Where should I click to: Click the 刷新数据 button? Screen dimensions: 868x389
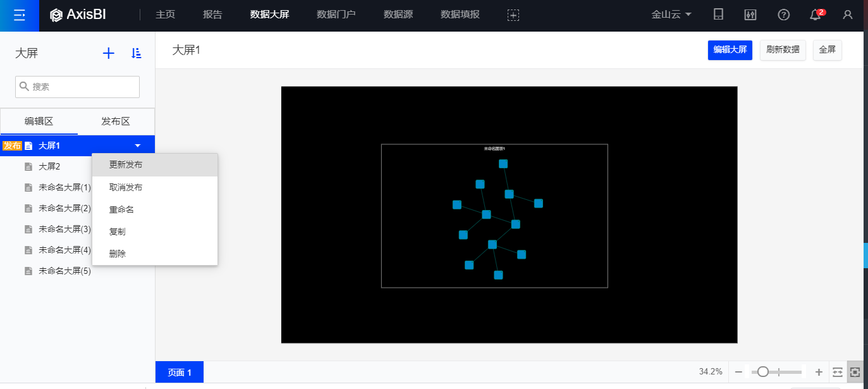click(x=783, y=49)
